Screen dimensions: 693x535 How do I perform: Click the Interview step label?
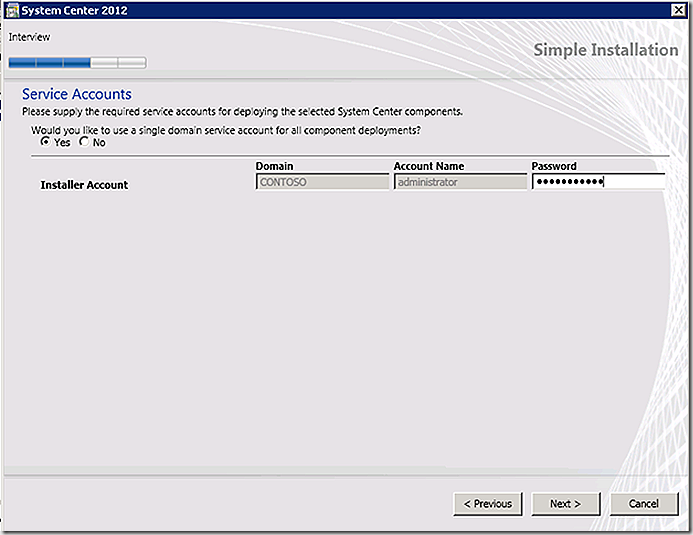click(29, 37)
